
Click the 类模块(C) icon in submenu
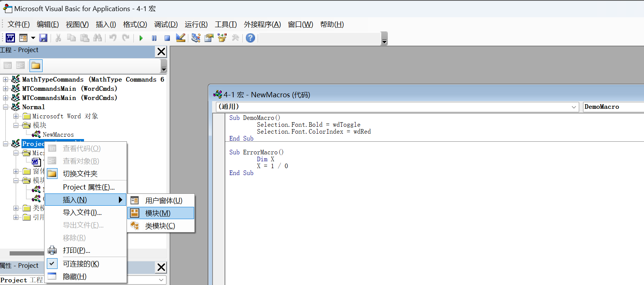pyautogui.click(x=135, y=226)
